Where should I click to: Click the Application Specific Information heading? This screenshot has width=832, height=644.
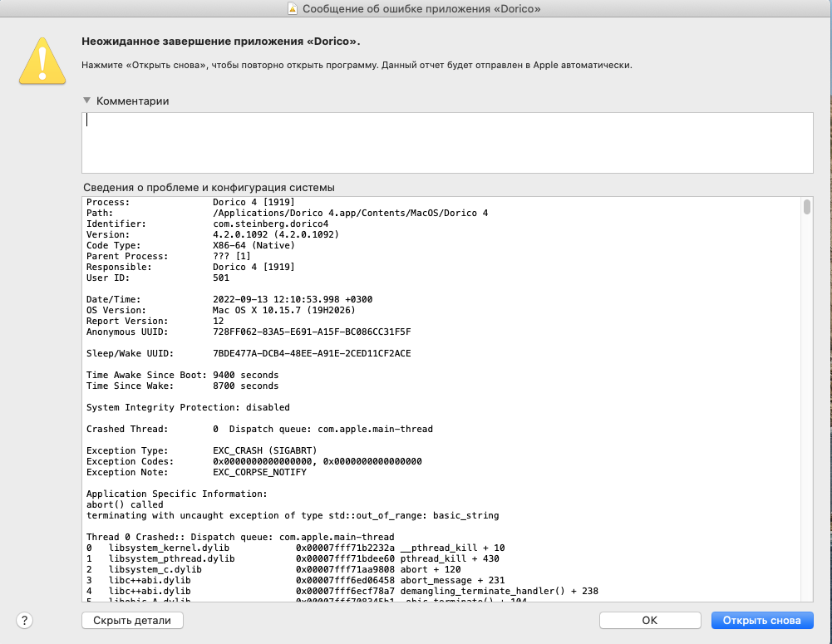(x=177, y=494)
